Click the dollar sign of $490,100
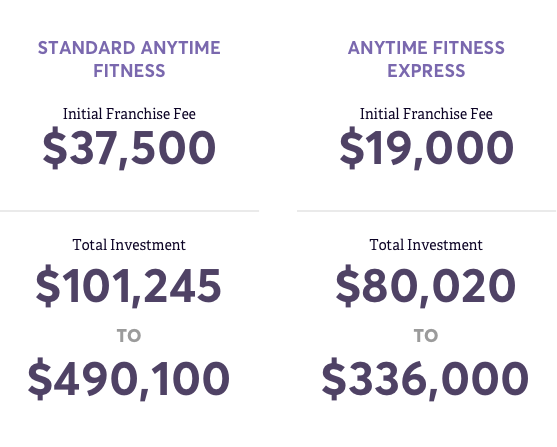 point(40,379)
